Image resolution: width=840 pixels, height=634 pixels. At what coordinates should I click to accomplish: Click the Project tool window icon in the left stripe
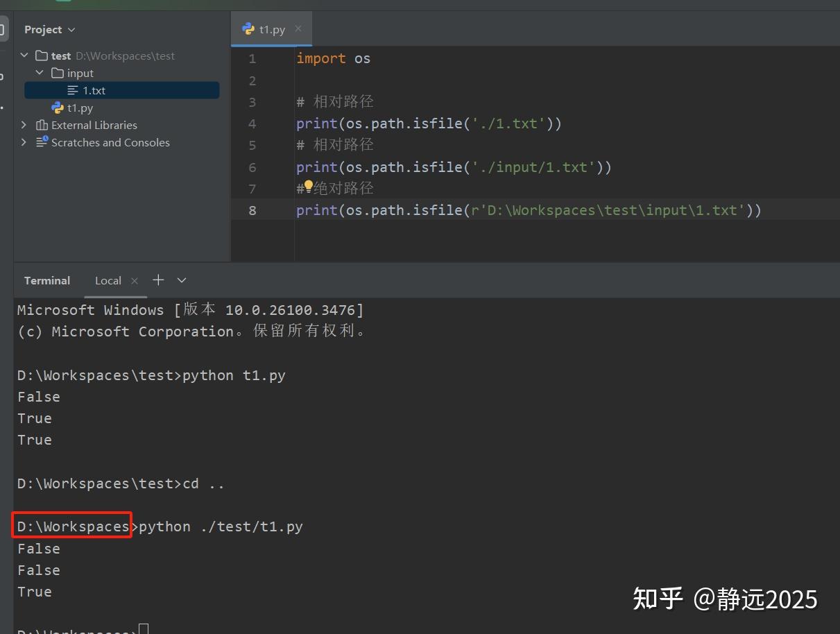3,29
